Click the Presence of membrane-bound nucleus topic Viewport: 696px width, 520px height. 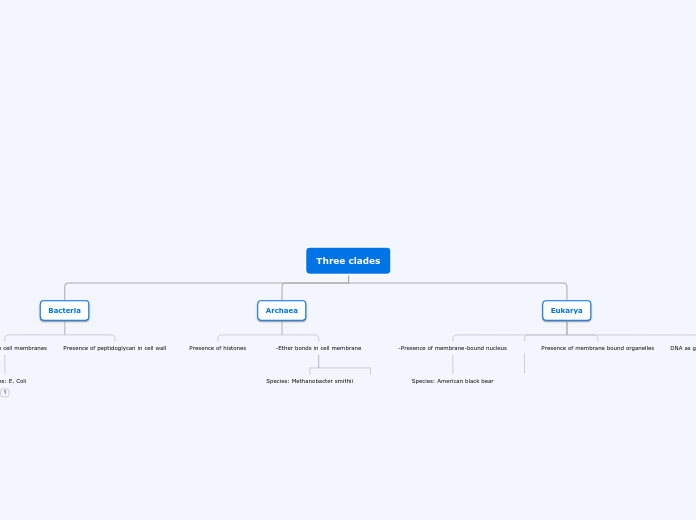pos(452,348)
